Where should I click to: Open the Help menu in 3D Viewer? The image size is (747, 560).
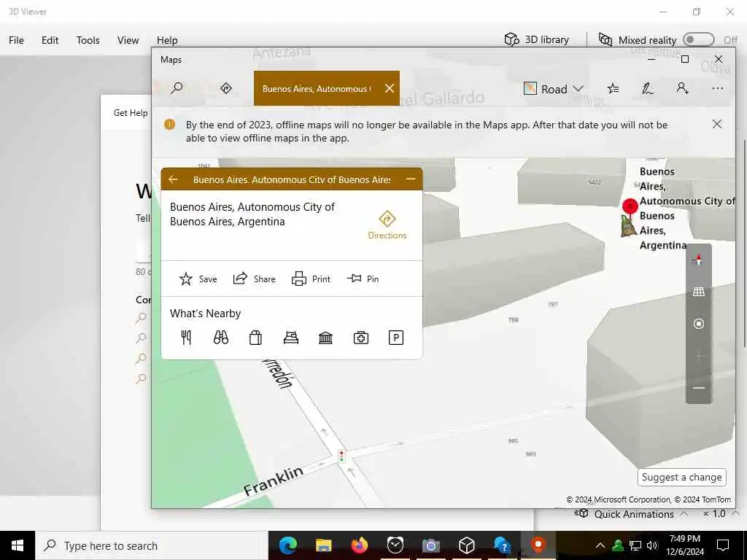coord(167,40)
